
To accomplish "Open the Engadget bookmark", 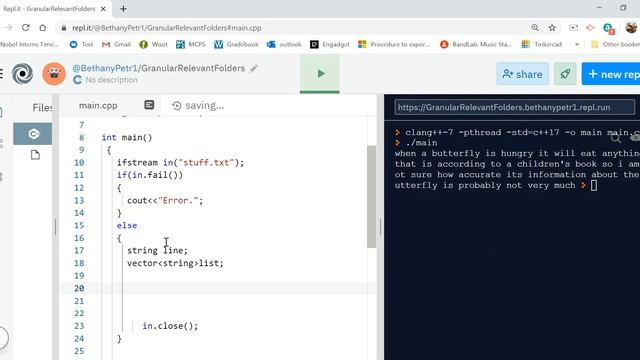I will pyautogui.click(x=330, y=44).
